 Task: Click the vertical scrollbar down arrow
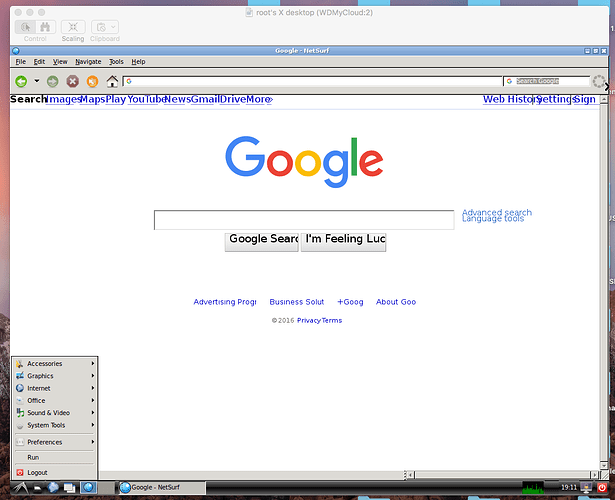(x=604, y=465)
